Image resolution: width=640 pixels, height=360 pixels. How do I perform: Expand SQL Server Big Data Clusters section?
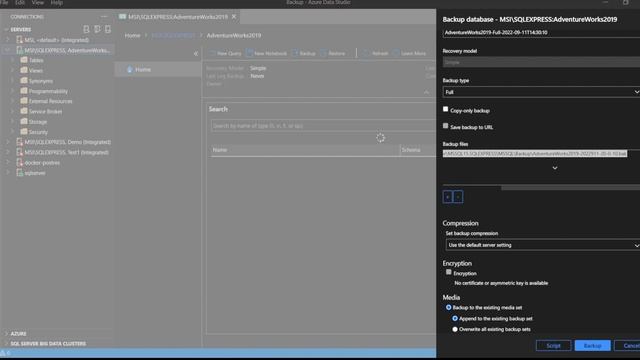point(6,344)
